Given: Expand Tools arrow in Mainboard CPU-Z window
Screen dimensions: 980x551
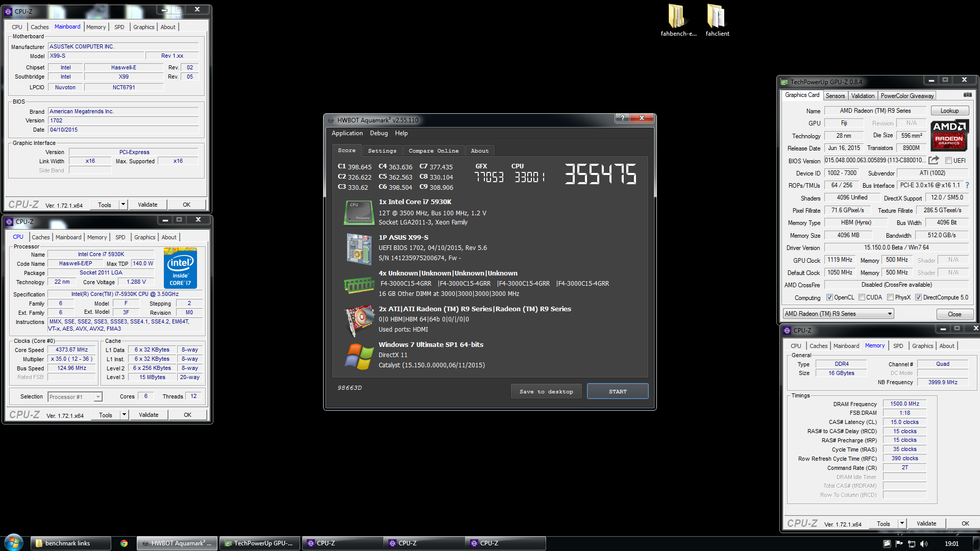Looking at the screenshot, I should [x=123, y=205].
